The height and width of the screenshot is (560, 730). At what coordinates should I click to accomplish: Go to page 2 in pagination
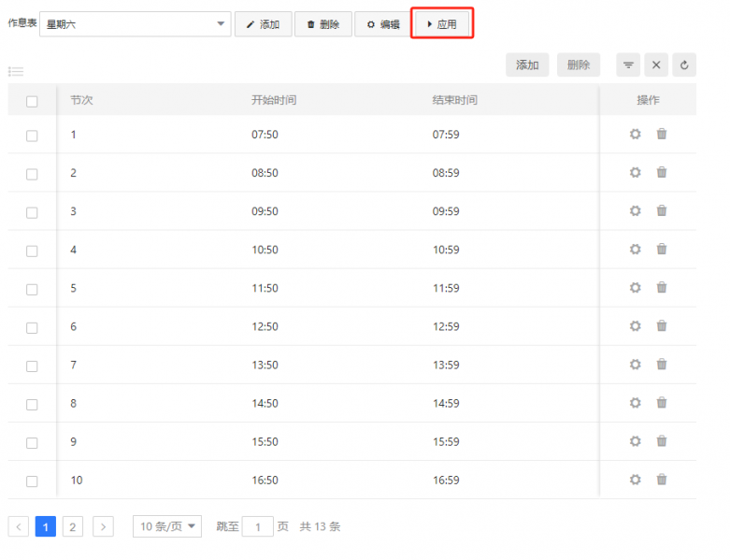pyautogui.click(x=73, y=526)
